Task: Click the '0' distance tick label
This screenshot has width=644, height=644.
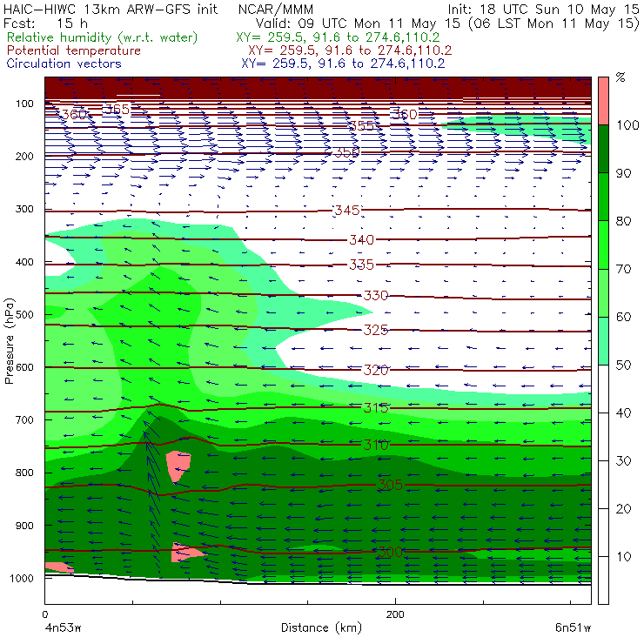Action: coord(44,614)
